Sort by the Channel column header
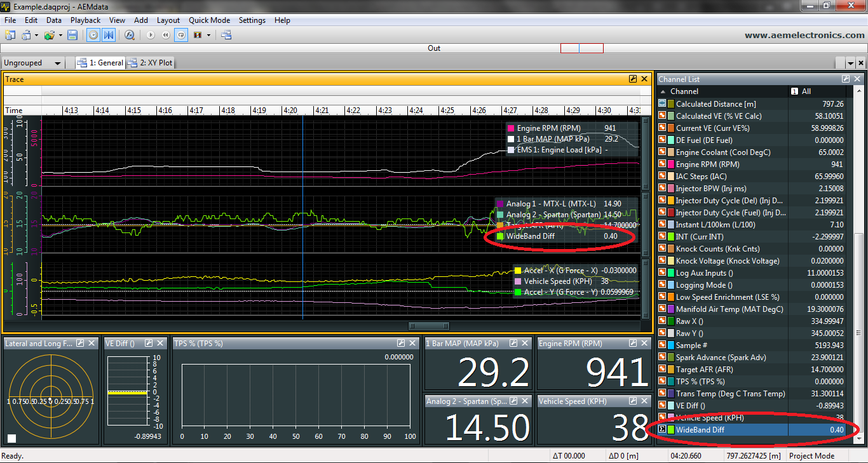The width and height of the screenshot is (868, 463). coord(723,91)
